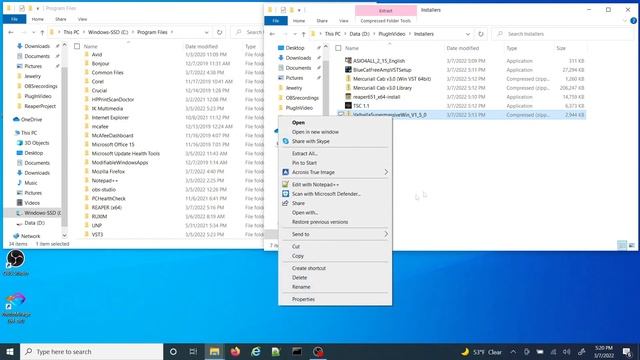Open quick access toolbar dropdown in Installers window
Screen dimensions: 640x360
299,10
